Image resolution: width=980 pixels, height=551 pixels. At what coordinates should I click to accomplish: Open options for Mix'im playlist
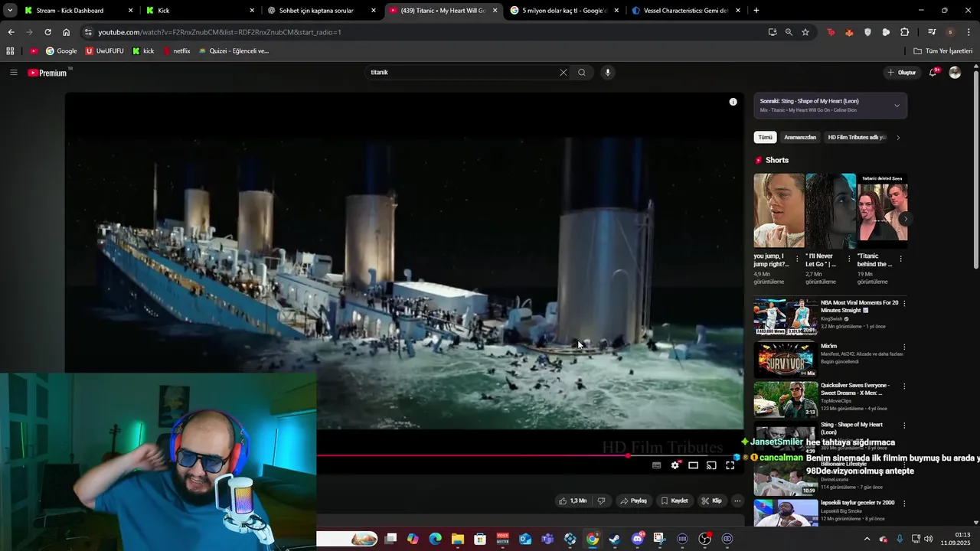point(904,347)
